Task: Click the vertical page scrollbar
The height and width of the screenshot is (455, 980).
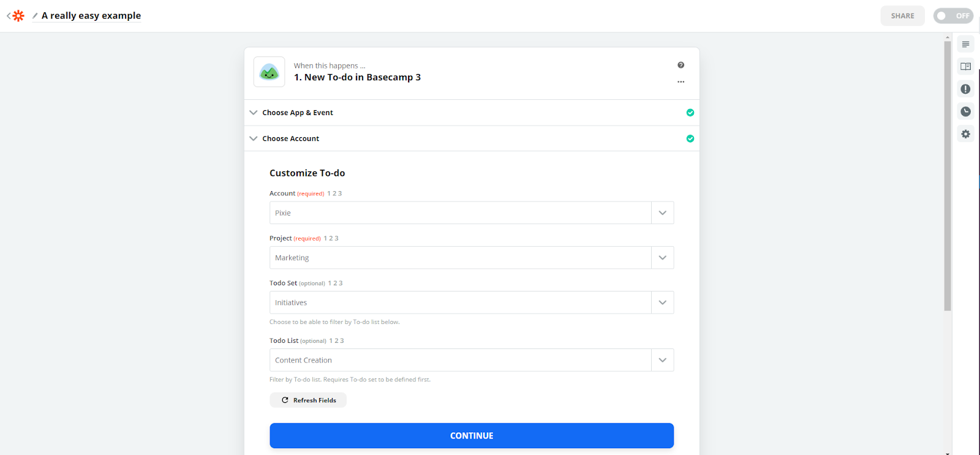Action: pos(948,176)
